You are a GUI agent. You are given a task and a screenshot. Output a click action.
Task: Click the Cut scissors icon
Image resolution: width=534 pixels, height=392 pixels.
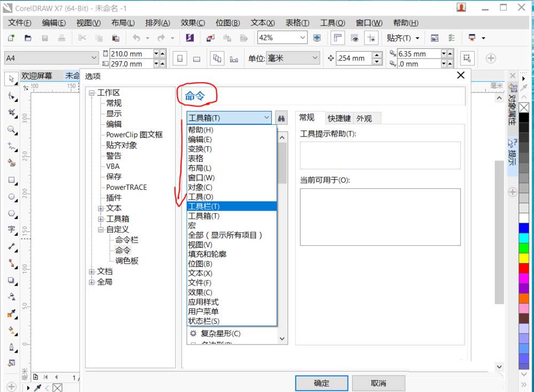82,38
